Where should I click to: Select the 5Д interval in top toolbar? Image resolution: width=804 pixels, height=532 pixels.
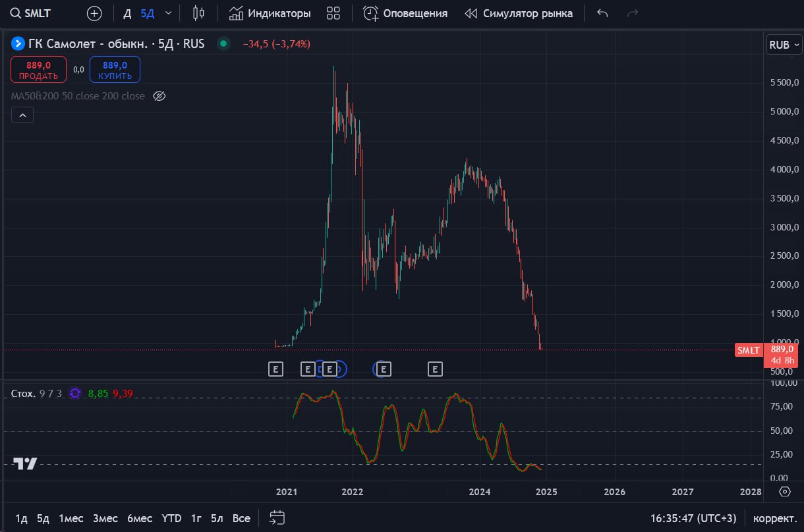[x=147, y=13]
